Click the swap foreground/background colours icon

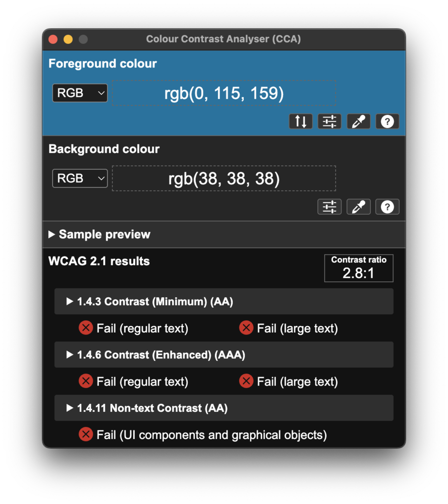(x=301, y=121)
